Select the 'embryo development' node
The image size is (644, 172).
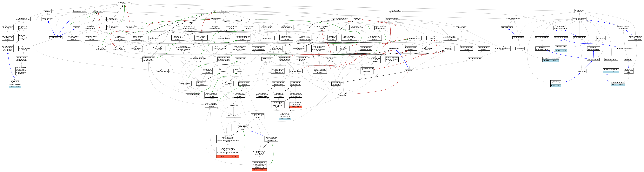coord(561,38)
